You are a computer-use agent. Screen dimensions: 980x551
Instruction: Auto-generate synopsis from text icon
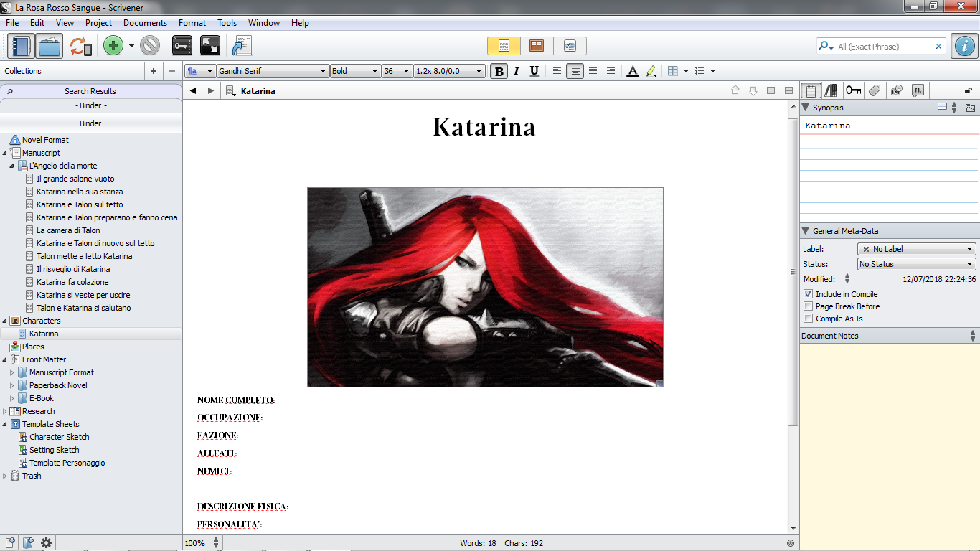(970, 108)
